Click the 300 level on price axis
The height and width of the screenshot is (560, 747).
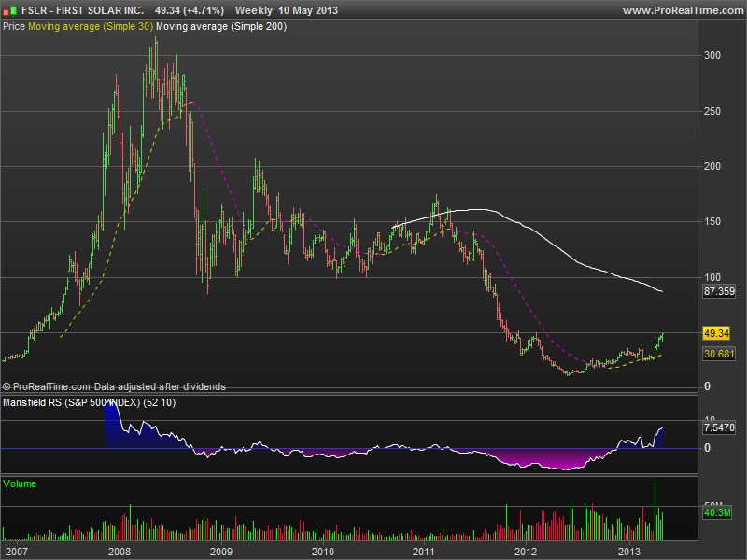coord(712,56)
